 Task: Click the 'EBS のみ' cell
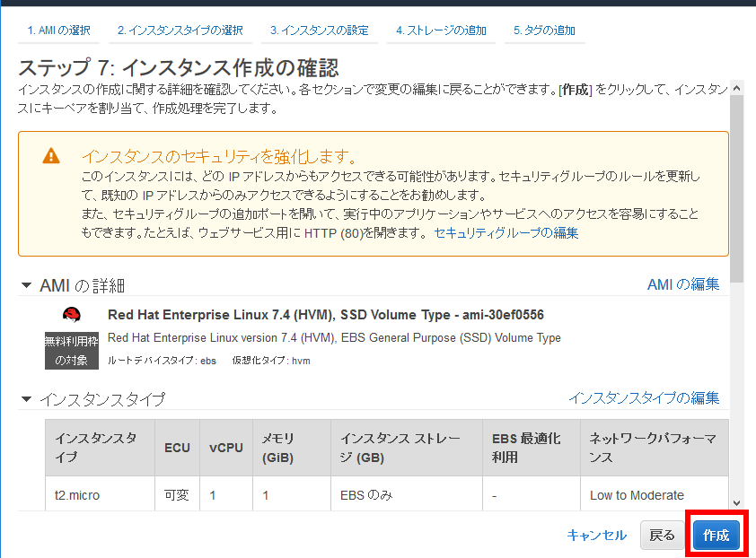coord(407,495)
